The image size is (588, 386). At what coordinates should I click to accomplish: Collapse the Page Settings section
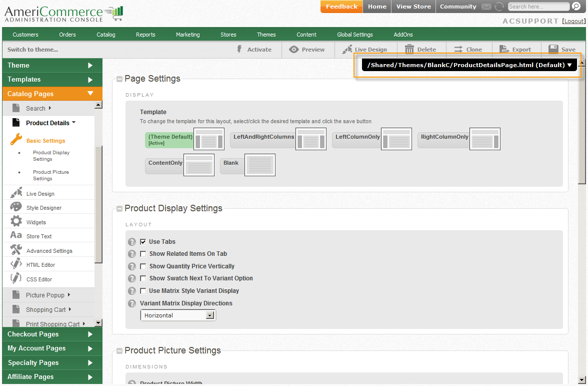(x=119, y=79)
